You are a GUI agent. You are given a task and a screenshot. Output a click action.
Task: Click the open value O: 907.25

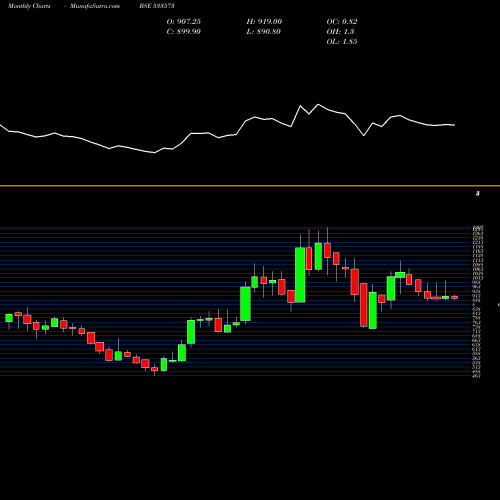tap(184, 22)
